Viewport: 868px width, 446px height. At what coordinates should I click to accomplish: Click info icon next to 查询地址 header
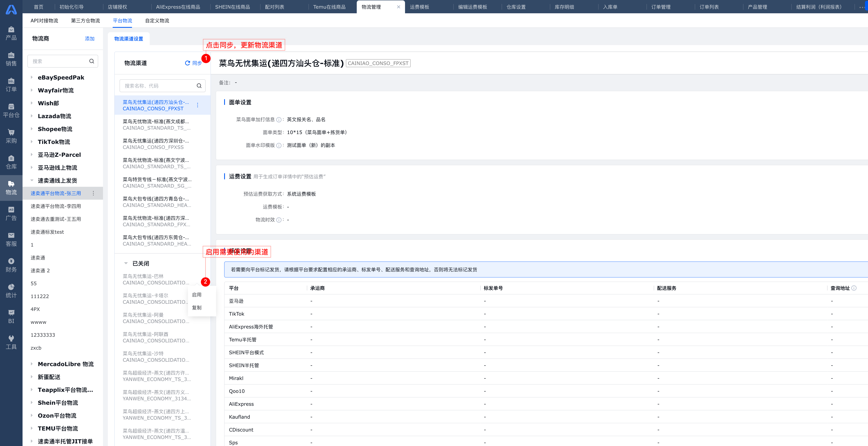[854, 288]
